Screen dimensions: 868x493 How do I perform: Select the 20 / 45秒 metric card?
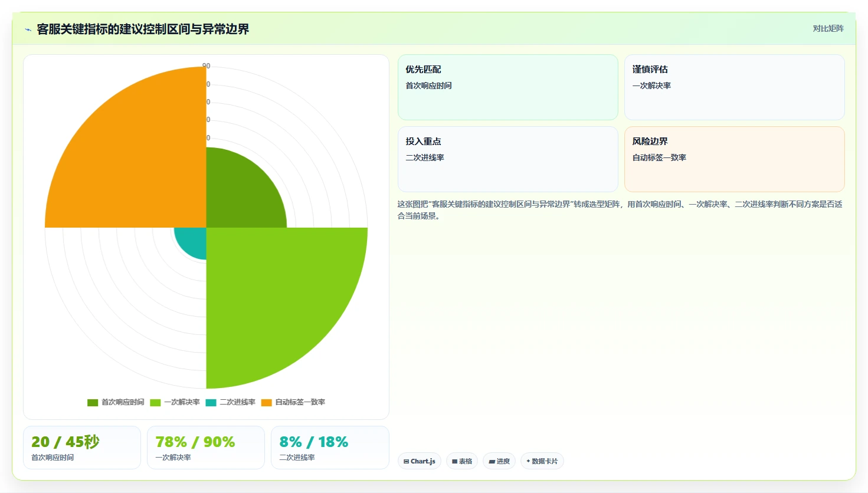click(82, 448)
